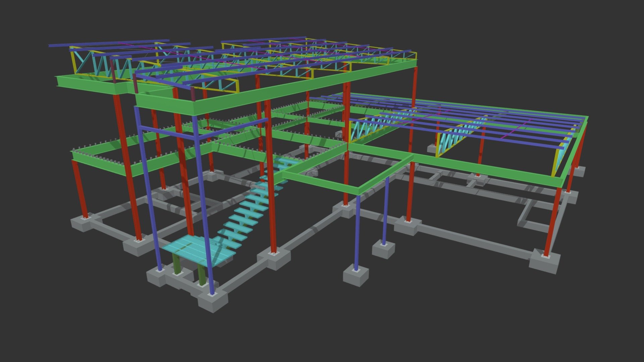Select the short red column at far left
The width and height of the screenshot is (644, 362).
tap(80, 189)
